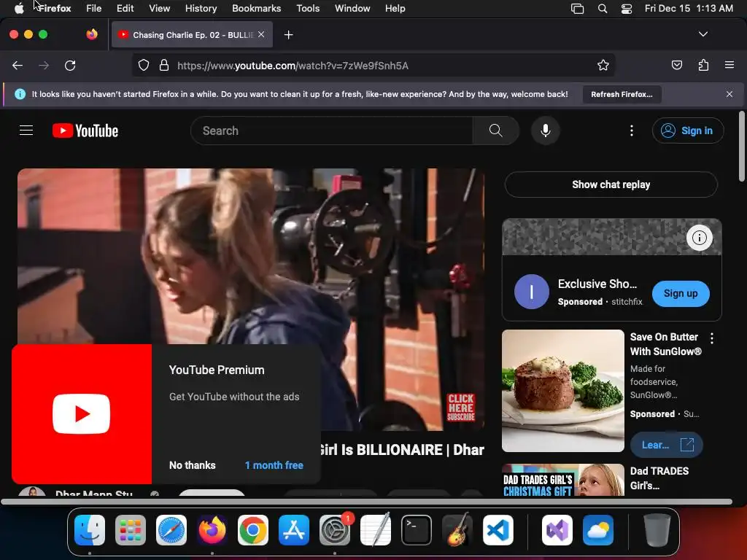Image resolution: width=747 pixels, height=560 pixels.
Task: Bookmark this page with the star icon
Action: click(x=603, y=65)
